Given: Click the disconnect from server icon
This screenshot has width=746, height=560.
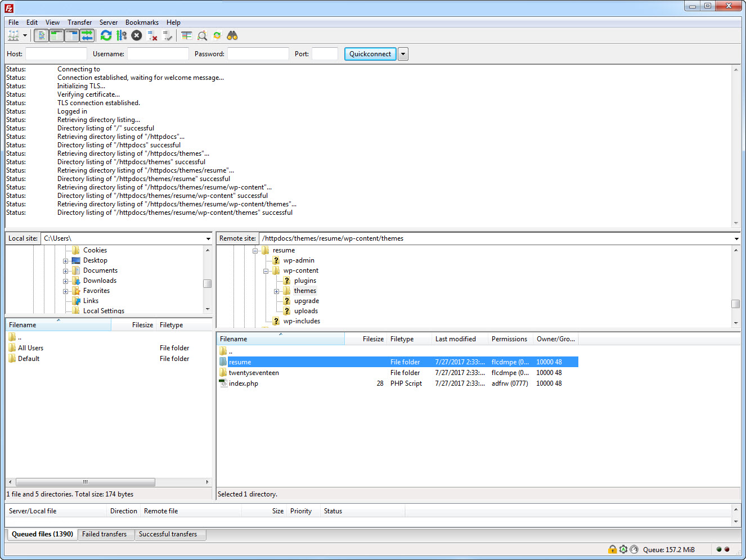Looking at the screenshot, I should tap(152, 35).
